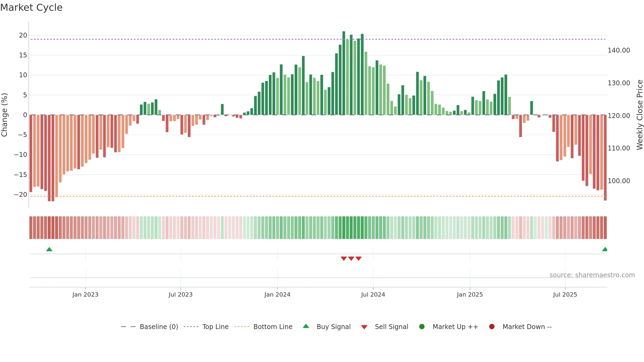The width and height of the screenshot is (644, 362).
Task: Click the Jul 2025 axis label
Action: tap(565, 295)
